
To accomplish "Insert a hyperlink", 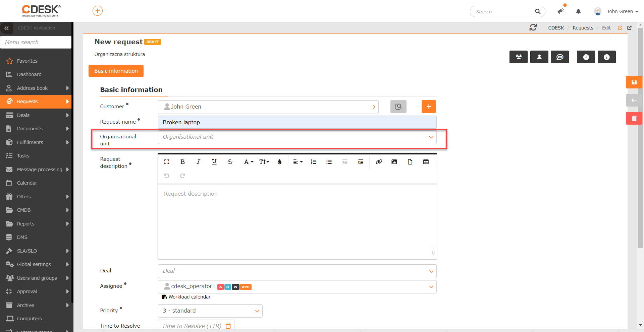I will pos(379,162).
